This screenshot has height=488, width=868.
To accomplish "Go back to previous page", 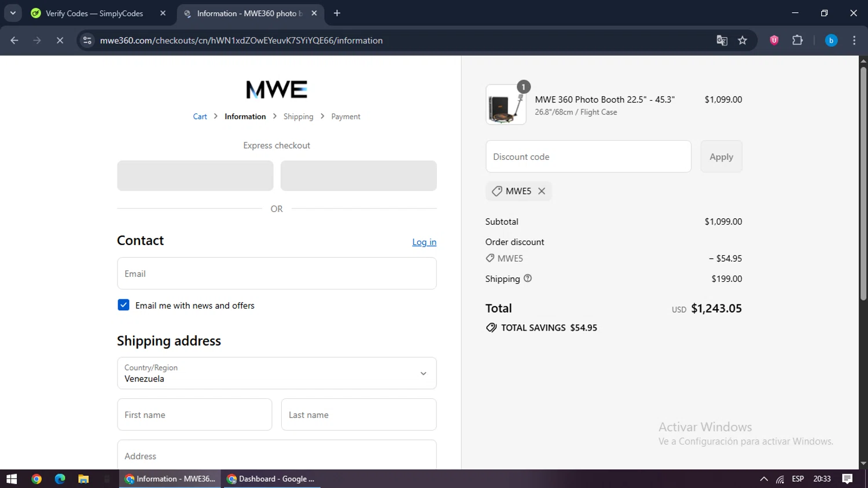I will 14,41.
